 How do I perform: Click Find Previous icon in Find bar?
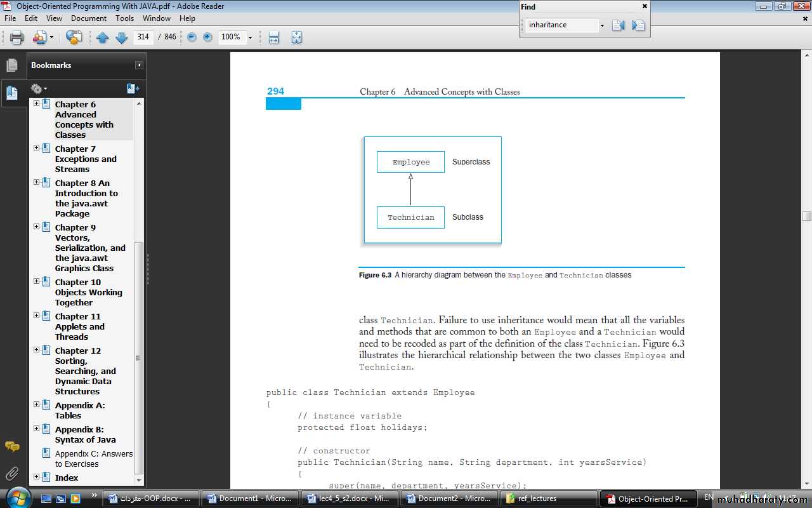coord(618,25)
